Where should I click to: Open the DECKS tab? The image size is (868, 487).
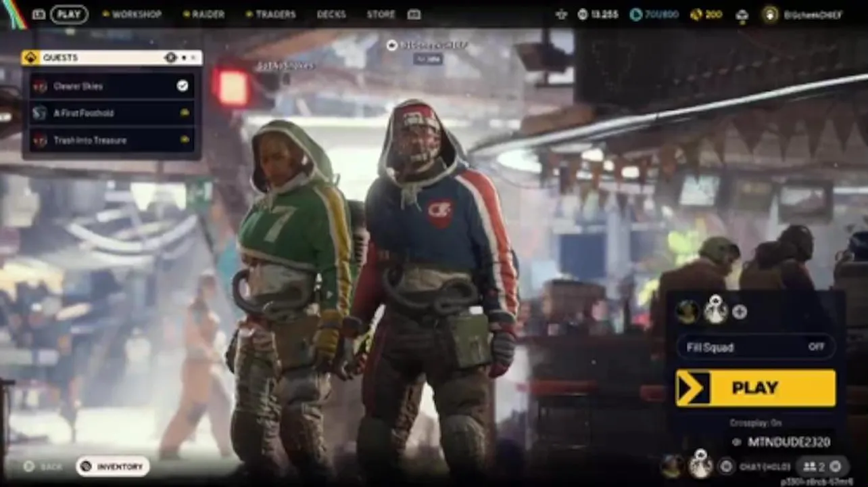(x=331, y=14)
